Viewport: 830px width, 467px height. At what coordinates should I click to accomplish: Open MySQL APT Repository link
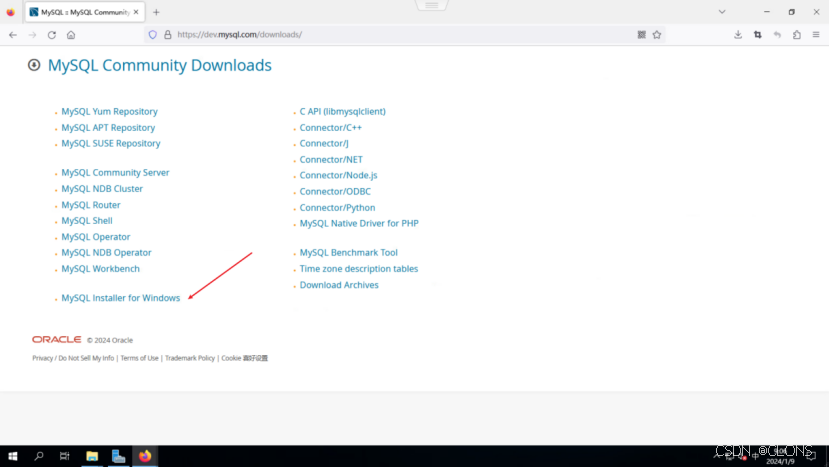108,128
